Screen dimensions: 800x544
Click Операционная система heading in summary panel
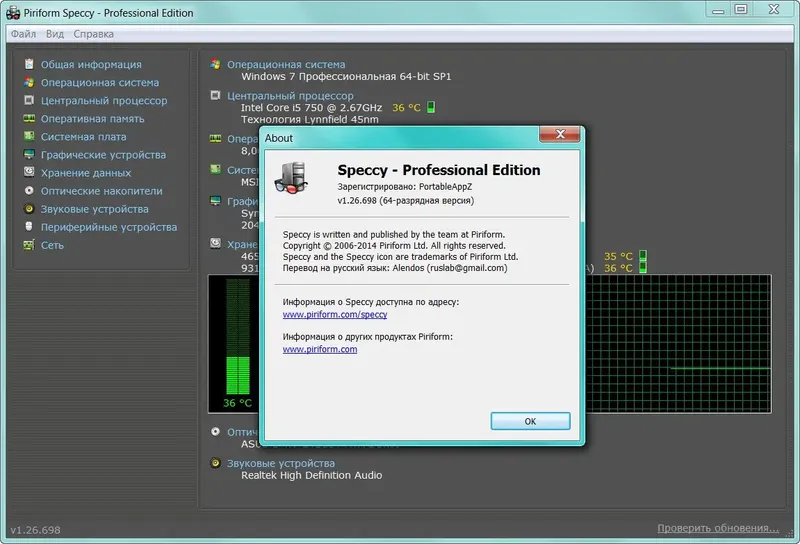point(286,65)
